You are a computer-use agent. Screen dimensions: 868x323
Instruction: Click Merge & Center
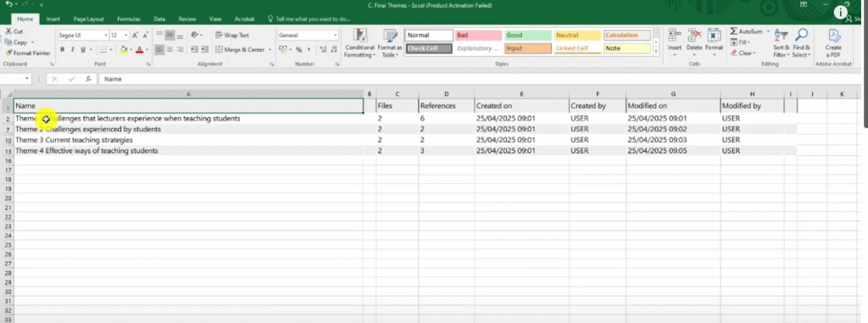click(240, 50)
